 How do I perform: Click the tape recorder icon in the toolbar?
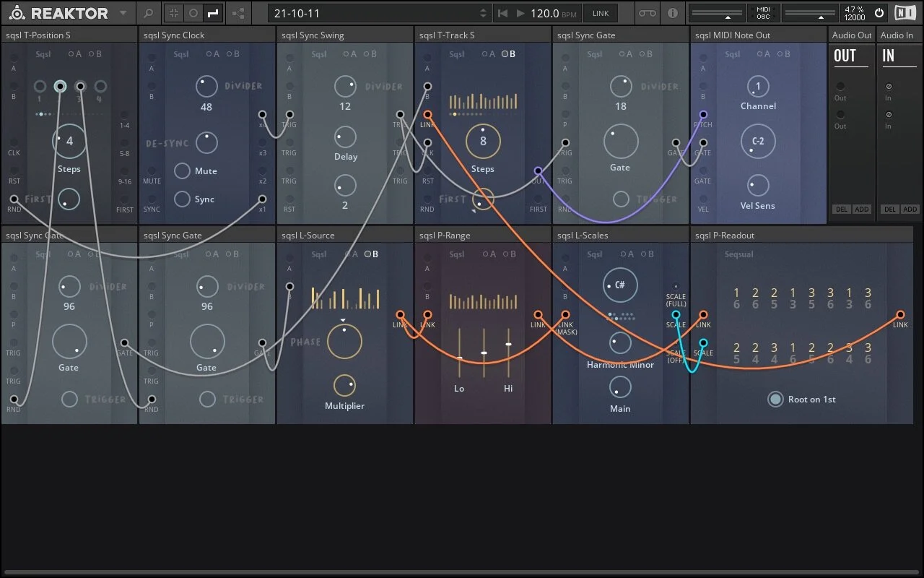pos(647,13)
